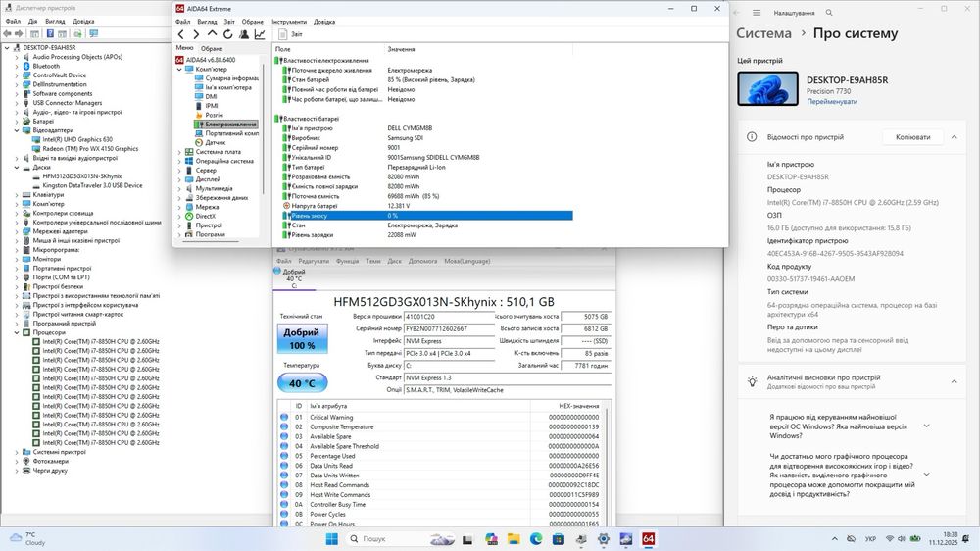
Task: Select disk C: tab in CrystalDiskInfo
Action: [294, 278]
